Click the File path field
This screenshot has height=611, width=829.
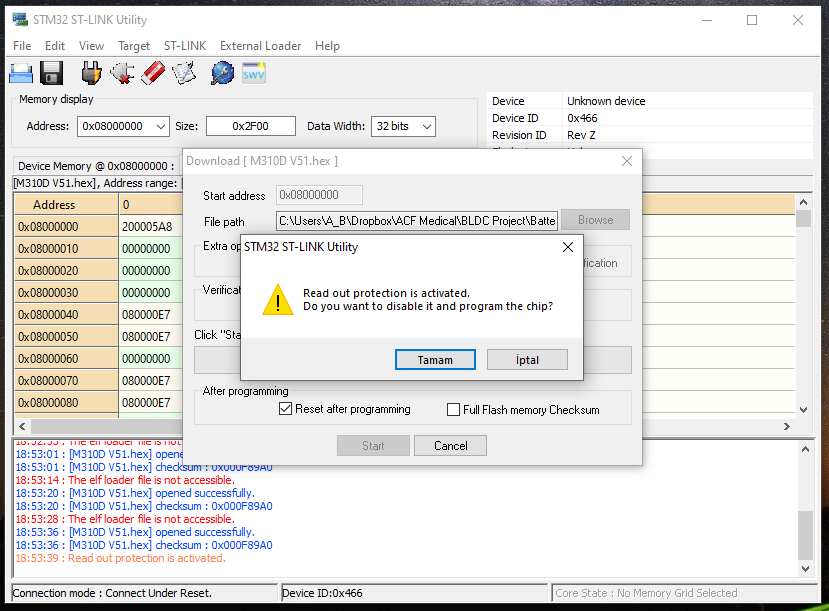tap(417, 220)
